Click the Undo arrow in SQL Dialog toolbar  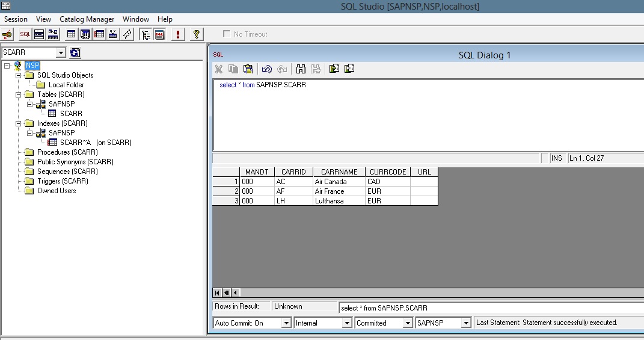267,69
